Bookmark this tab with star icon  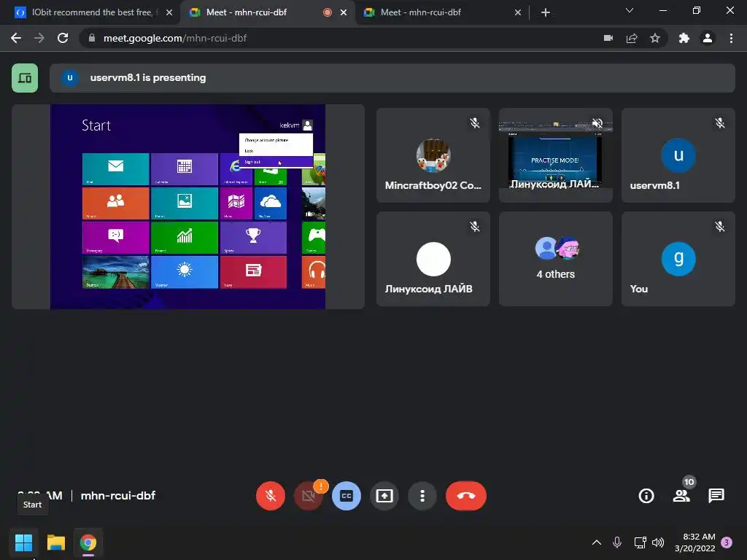(x=655, y=38)
